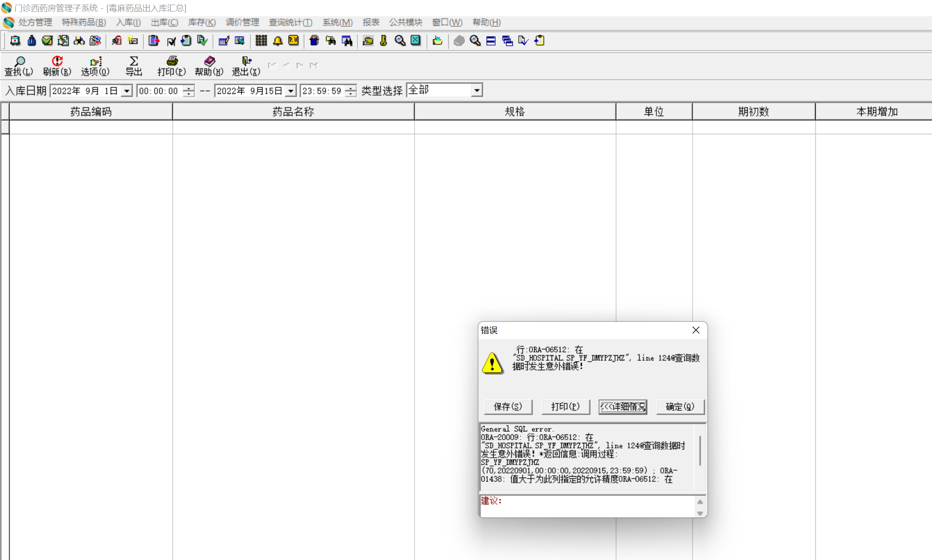Click the 退出(X) exit door icon
Screen dimensions: 932x560
246,65
